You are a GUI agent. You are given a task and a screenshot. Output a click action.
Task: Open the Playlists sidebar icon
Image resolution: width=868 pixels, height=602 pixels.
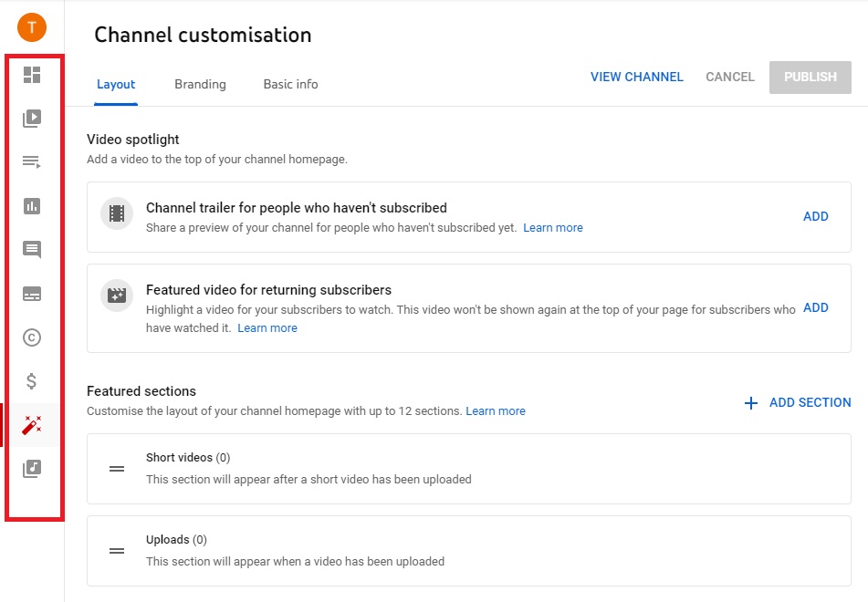32,162
